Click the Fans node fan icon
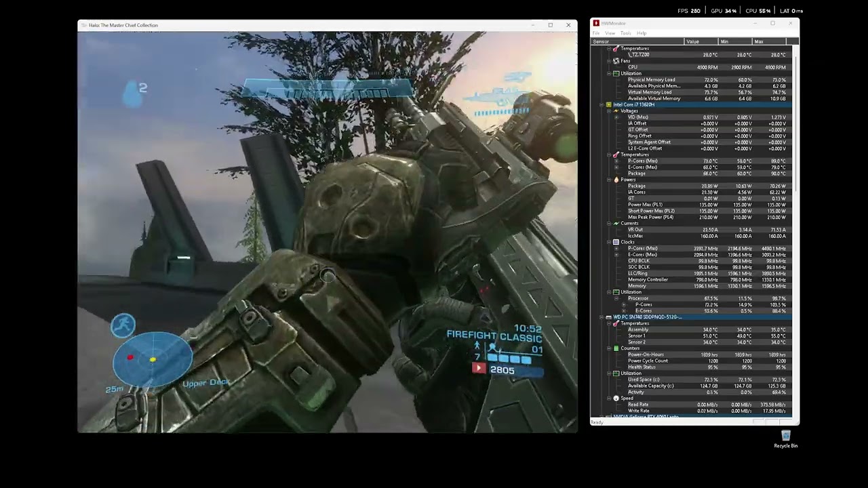Screen dimensions: 868x488 616,61
